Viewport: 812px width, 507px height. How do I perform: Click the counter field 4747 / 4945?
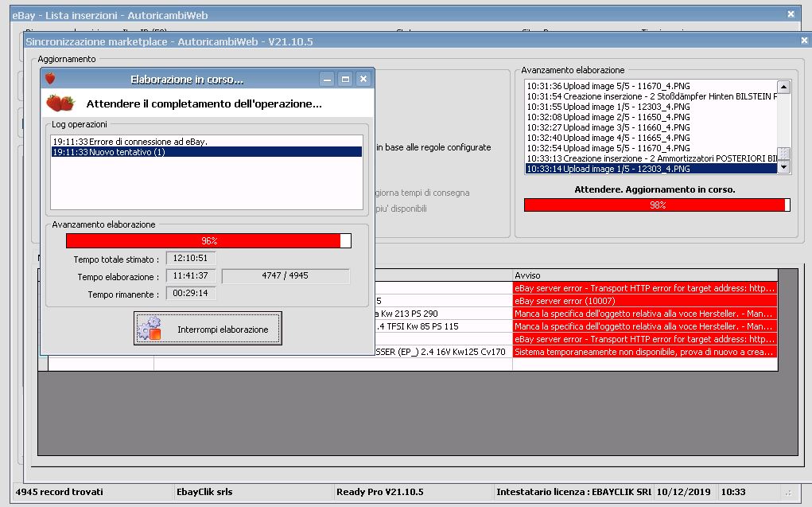[286, 276]
